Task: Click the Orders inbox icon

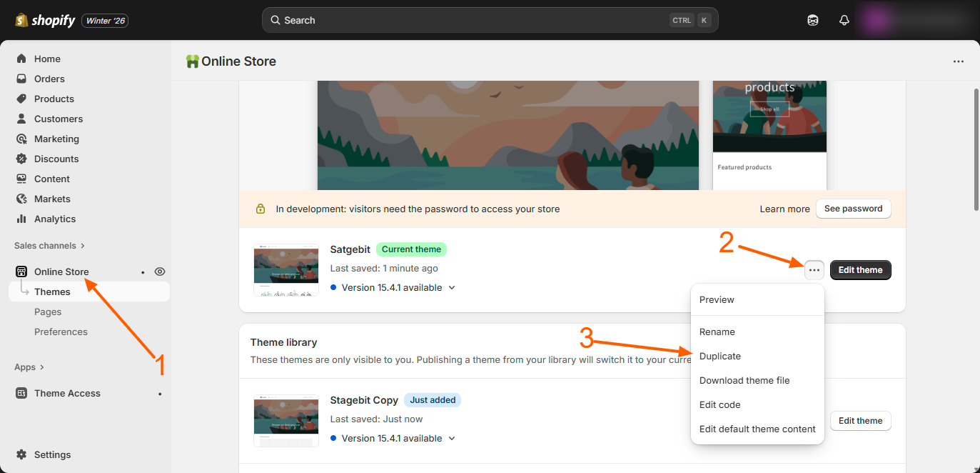Action: [21, 79]
